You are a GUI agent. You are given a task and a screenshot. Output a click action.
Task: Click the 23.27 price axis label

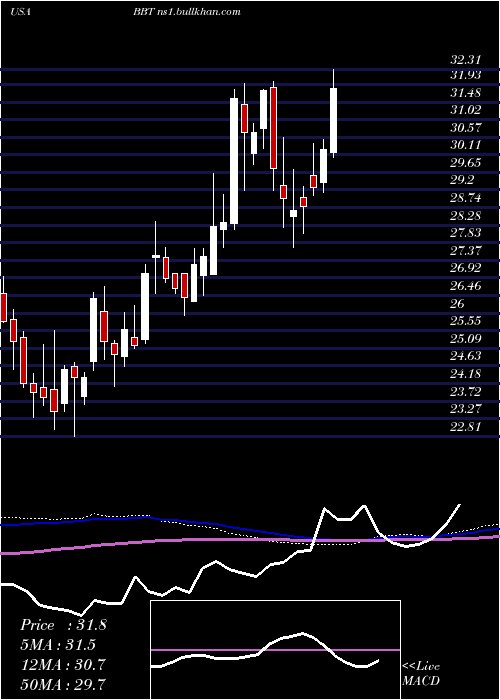(x=466, y=408)
